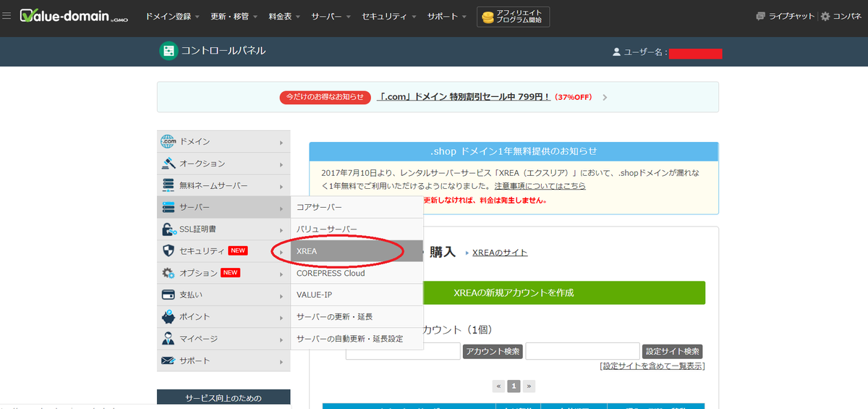The image size is (868, 409).
Task: Select サーバーの更新・延長 from the submenu
Action: click(x=357, y=317)
